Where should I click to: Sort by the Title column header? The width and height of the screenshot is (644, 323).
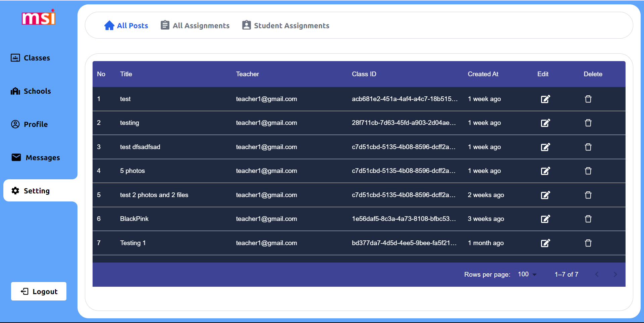coord(126,74)
